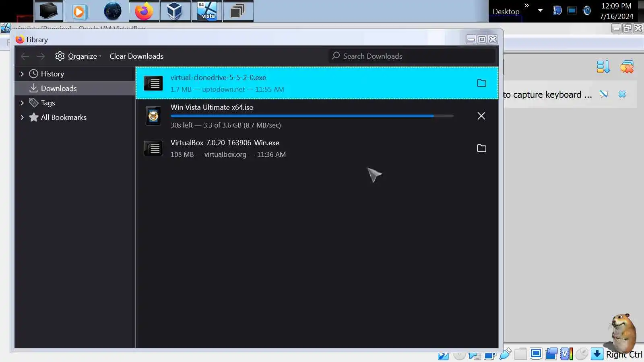This screenshot has height=362, width=644.
Task: Open the media player taskbar icon
Action: pos(80,11)
